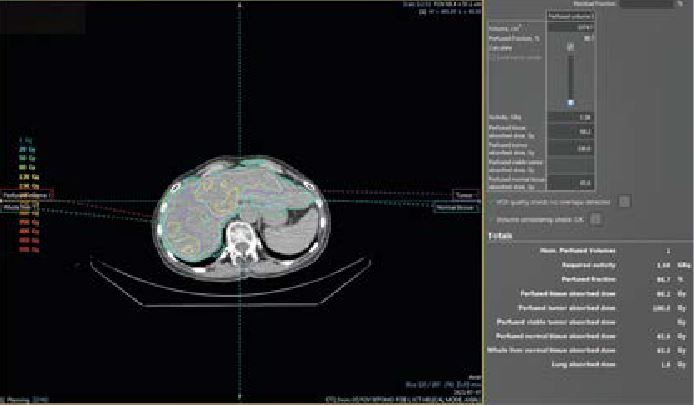
Task: Toggle the Calculate checkbox
Action: 571,46
